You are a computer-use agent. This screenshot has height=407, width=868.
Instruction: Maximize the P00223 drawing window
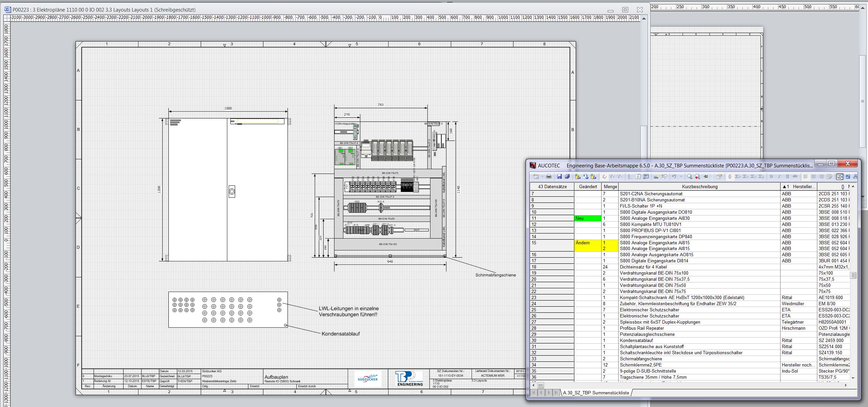(x=625, y=10)
